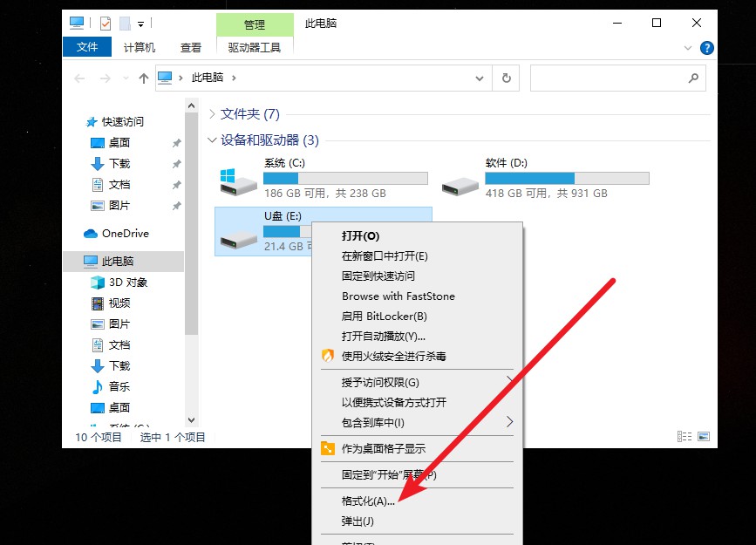756x545 pixels.
Task: Select the 系统 (C:) drive icon
Action: tap(238, 182)
